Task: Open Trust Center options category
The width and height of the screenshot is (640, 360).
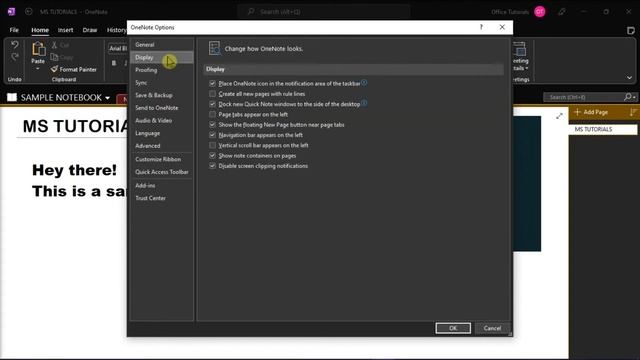Action: (x=162, y=198)
